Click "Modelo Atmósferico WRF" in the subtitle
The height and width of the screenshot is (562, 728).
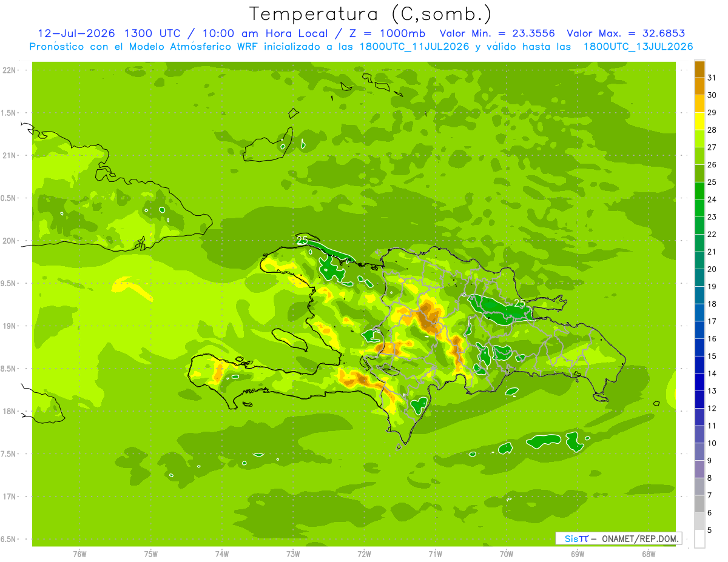195,47
